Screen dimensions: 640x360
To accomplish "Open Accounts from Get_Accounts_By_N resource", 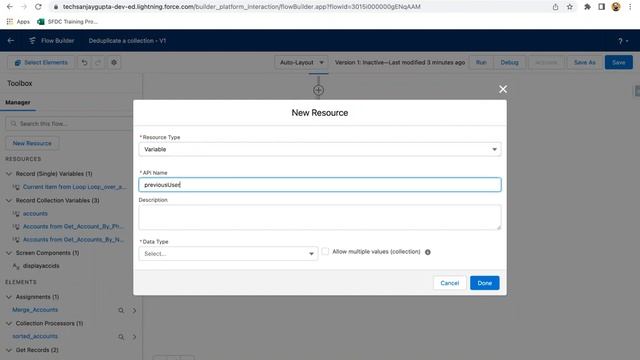I will (73, 240).
